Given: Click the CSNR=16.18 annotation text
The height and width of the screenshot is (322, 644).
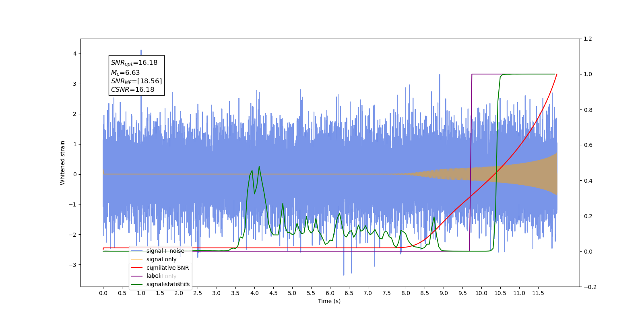Looking at the screenshot, I should [132, 90].
